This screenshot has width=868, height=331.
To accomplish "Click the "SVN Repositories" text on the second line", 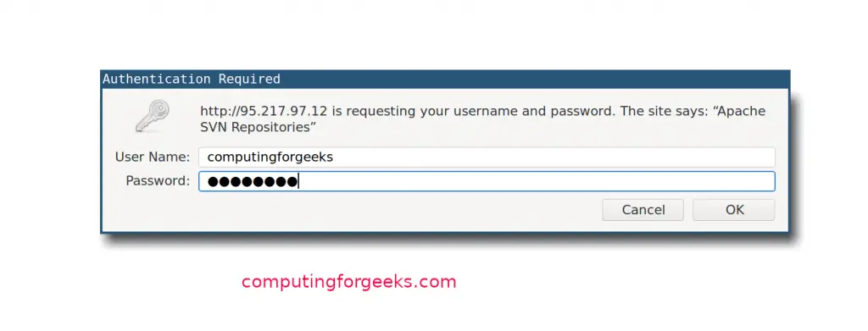I will pos(258,127).
